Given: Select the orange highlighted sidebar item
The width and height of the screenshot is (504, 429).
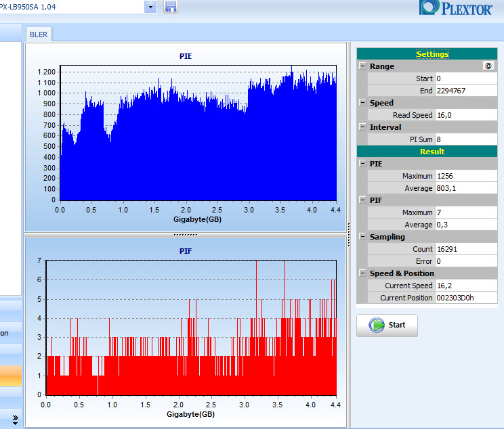Looking at the screenshot, I should tap(11, 376).
